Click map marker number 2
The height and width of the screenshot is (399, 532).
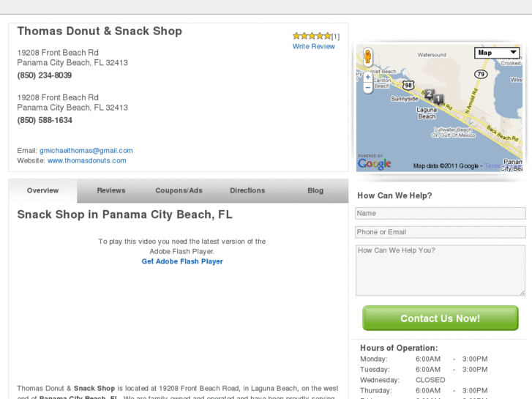pyautogui.click(x=430, y=94)
